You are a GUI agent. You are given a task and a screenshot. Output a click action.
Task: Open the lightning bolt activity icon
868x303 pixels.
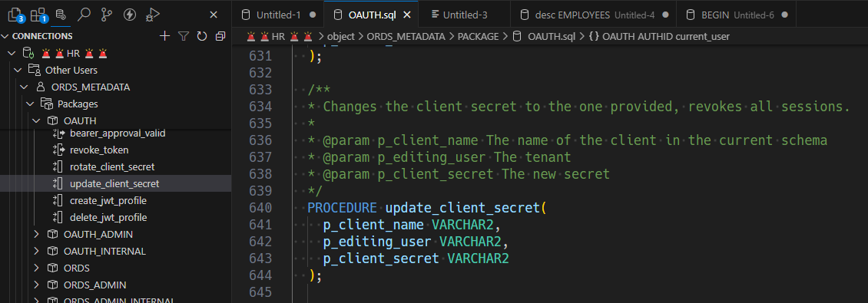click(130, 15)
